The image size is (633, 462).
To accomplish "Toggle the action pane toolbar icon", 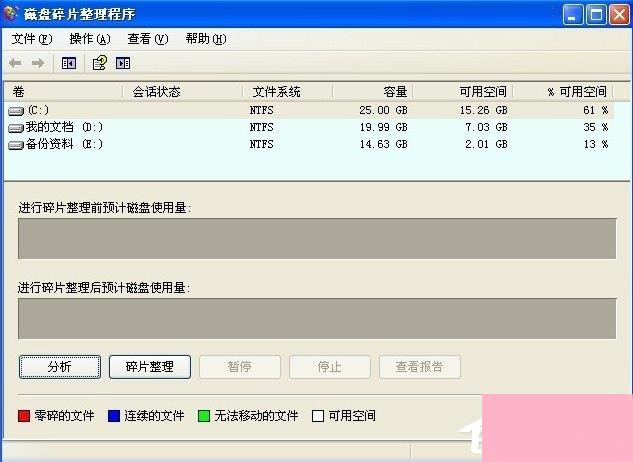I will pos(123,63).
